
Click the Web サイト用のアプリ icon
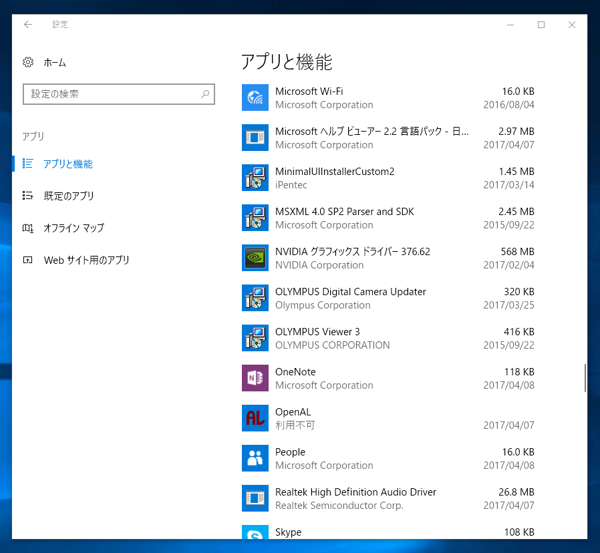tap(28, 260)
